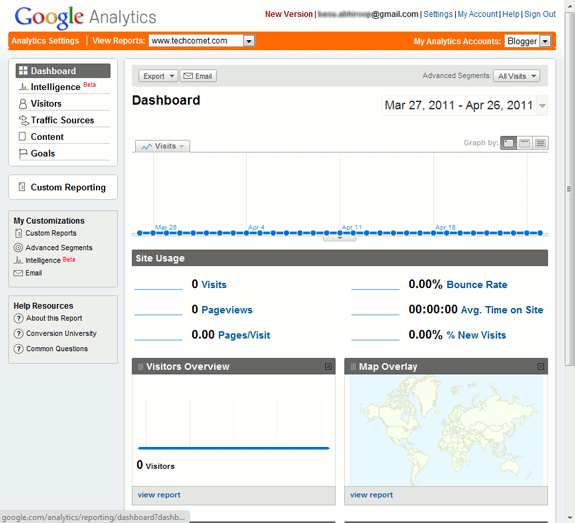
Task: Open the Intelligence Beta report
Action: pyautogui.click(x=63, y=87)
